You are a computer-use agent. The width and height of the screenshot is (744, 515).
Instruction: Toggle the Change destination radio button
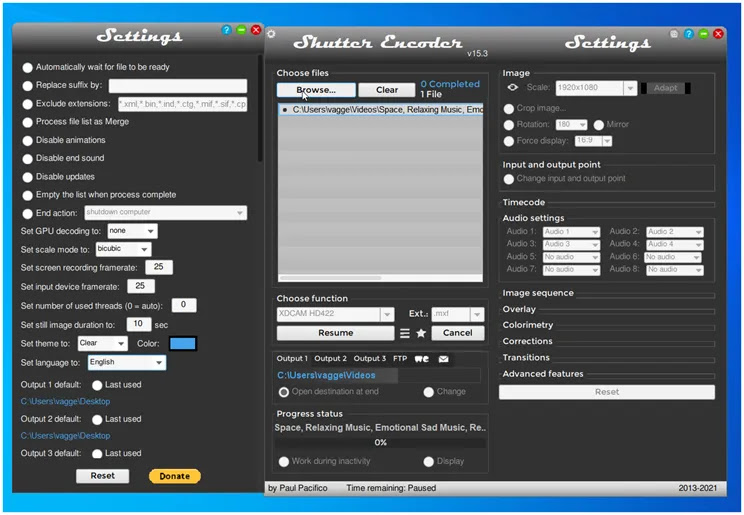(x=428, y=392)
